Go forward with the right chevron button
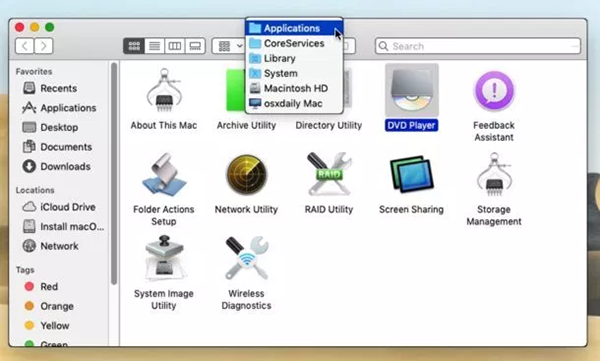The image size is (600, 361). 44,46
